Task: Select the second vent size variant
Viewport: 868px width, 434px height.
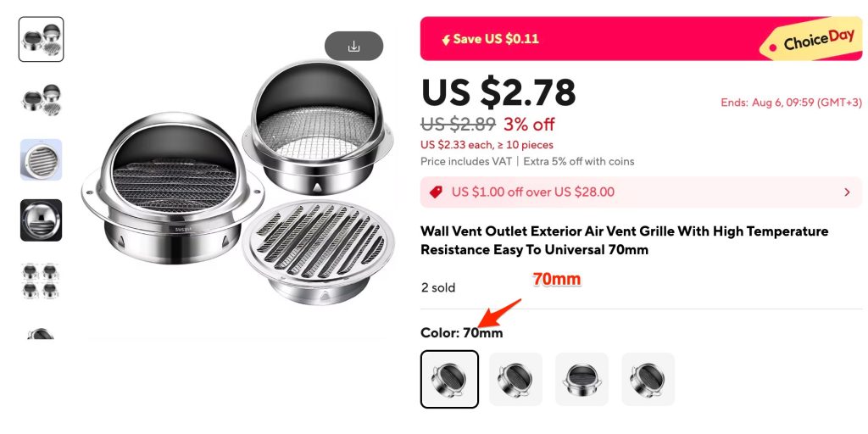Action: [515, 379]
